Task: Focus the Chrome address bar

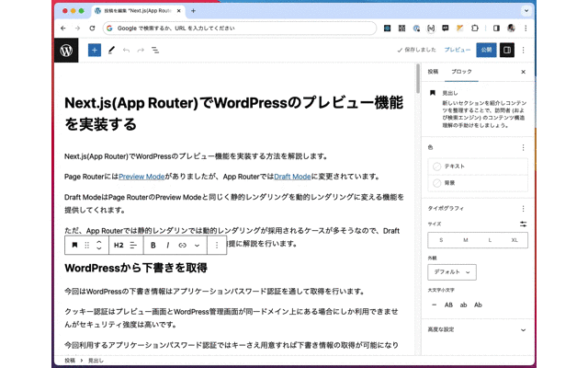Action: point(240,29)
